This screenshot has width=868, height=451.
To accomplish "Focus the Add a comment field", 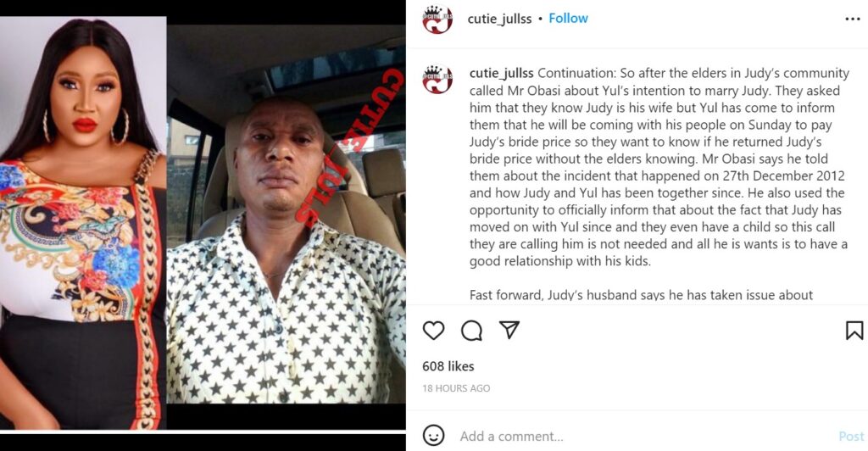I will (x=643, y=436).
